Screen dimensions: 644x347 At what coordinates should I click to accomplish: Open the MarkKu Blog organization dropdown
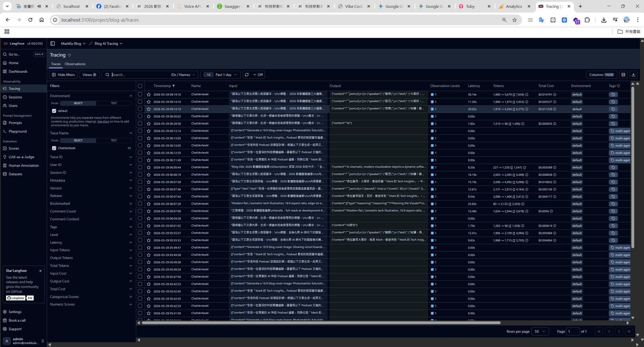click(73, 44)
